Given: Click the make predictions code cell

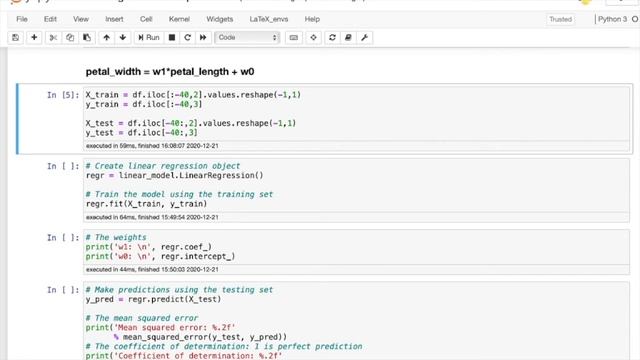Looking at the screenshot, I should click(x=357, y=321).
